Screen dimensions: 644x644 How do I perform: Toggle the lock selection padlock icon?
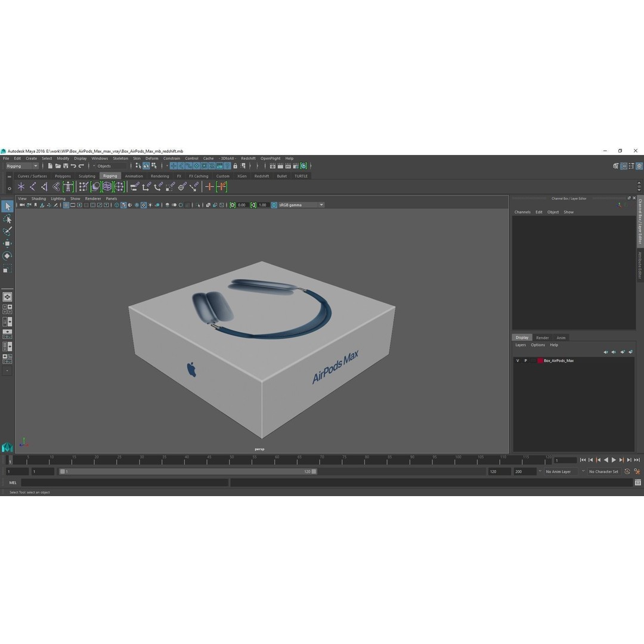pos(236,166)
